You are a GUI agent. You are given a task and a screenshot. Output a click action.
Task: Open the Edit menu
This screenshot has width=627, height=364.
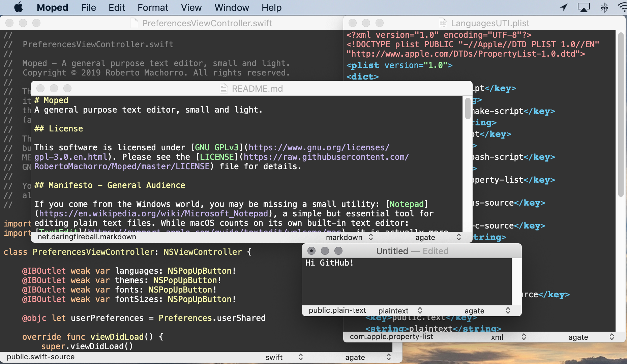[x=117, y=7]
